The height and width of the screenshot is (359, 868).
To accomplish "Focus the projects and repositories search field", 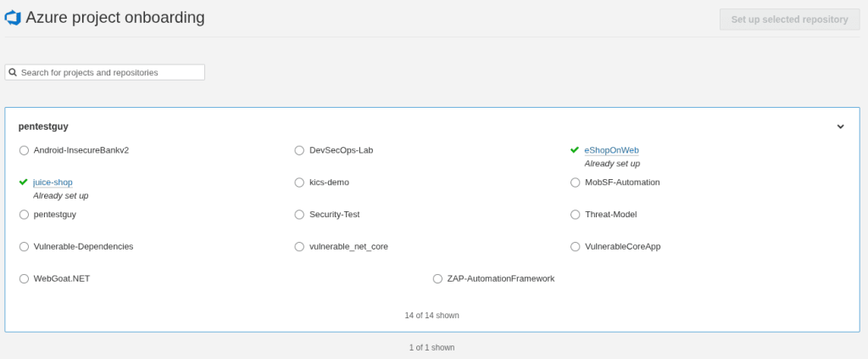I will (x=104, y=73).
